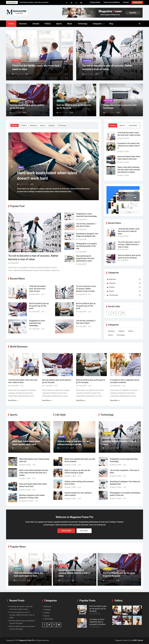Screen dimensions: 149x644
Task: Click the Buy Now button in banner
Action: click(133, 13)
